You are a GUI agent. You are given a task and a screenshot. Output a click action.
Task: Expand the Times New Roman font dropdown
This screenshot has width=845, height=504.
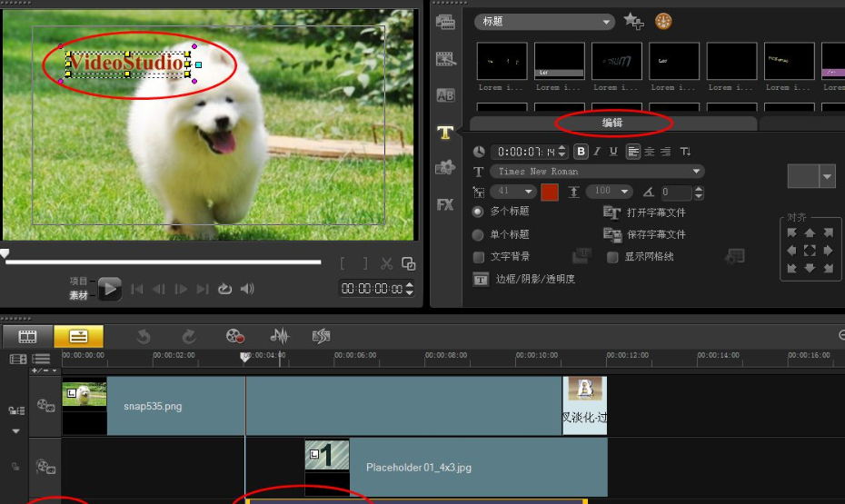697,172
